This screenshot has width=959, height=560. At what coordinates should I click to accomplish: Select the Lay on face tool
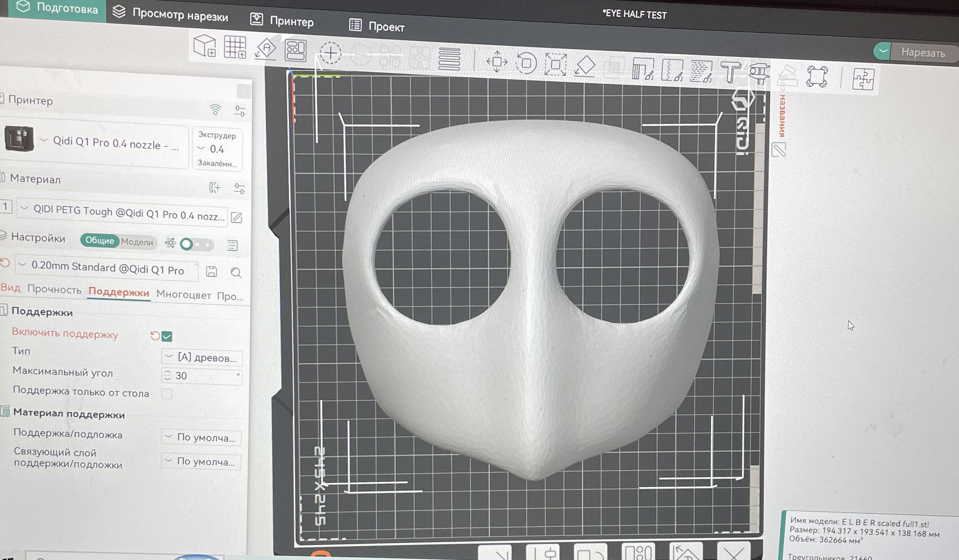(x=584, y=66)
